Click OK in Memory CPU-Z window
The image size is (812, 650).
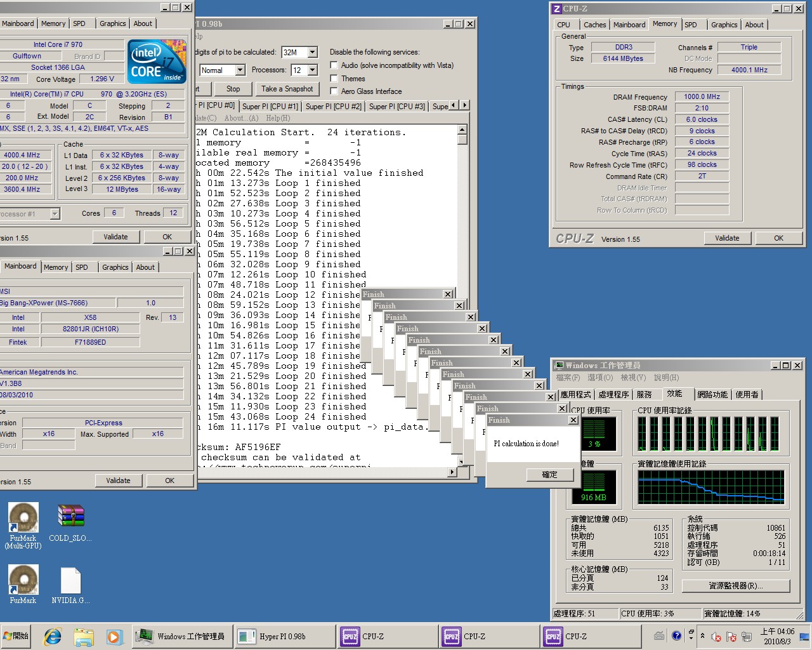pyautogui.click(x=778, y=238)
